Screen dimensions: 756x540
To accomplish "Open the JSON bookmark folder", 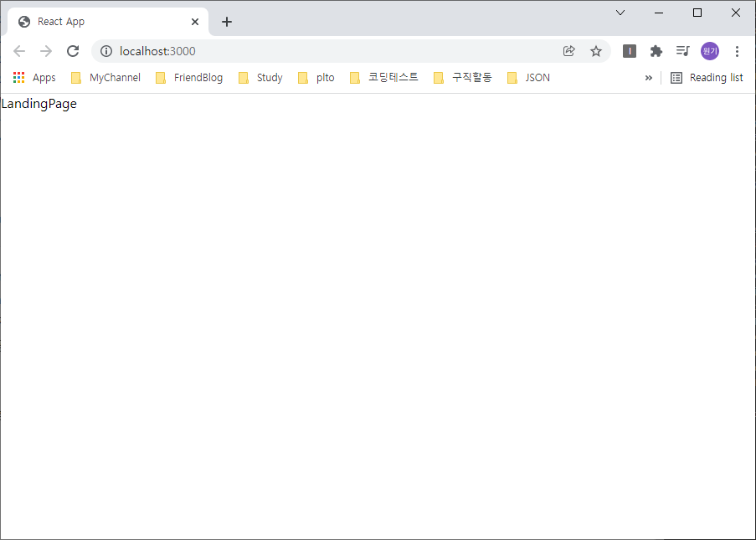I will pyautogui.click(x=529, y=78).
